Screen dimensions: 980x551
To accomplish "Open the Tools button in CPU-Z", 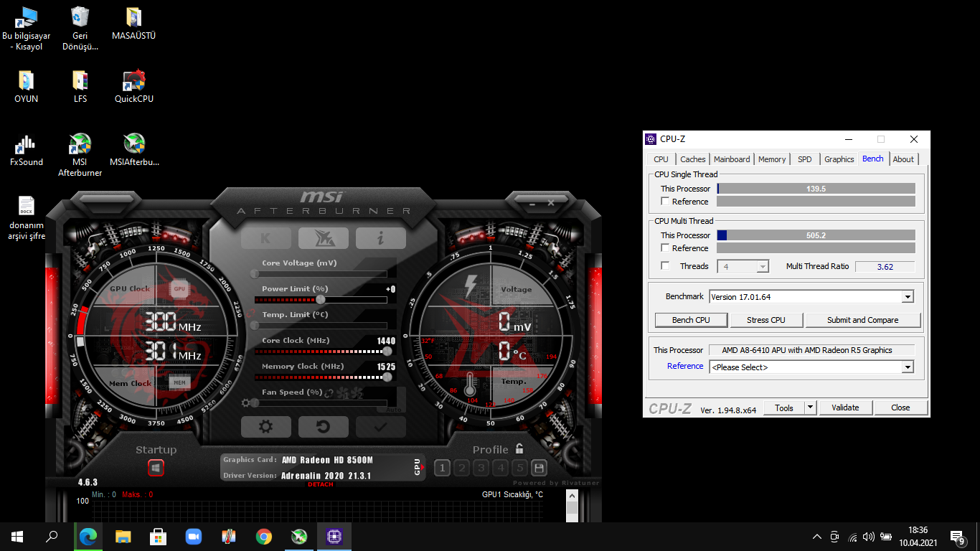I will coord(784,408).
